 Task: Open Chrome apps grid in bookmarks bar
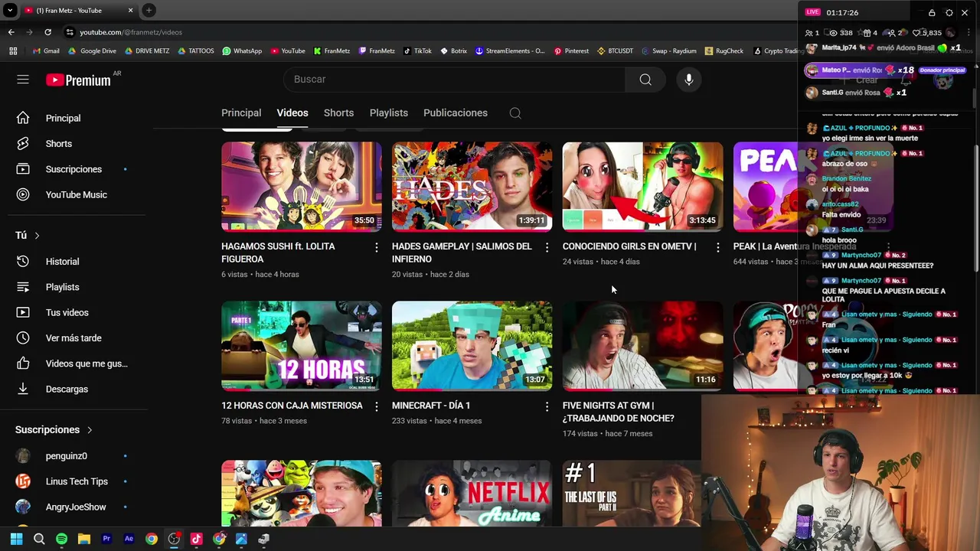[x=13, y=51]
